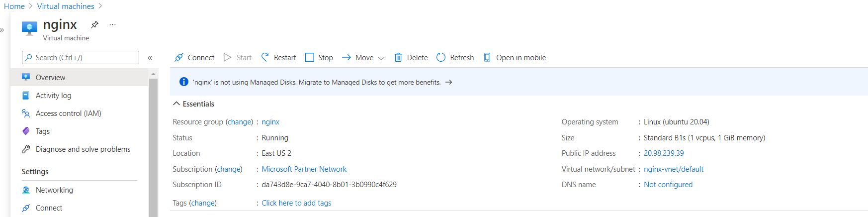This screenshot has width=868, height=217.
Task: Click the Open in mobile icon
Action: tap(487, 58)
